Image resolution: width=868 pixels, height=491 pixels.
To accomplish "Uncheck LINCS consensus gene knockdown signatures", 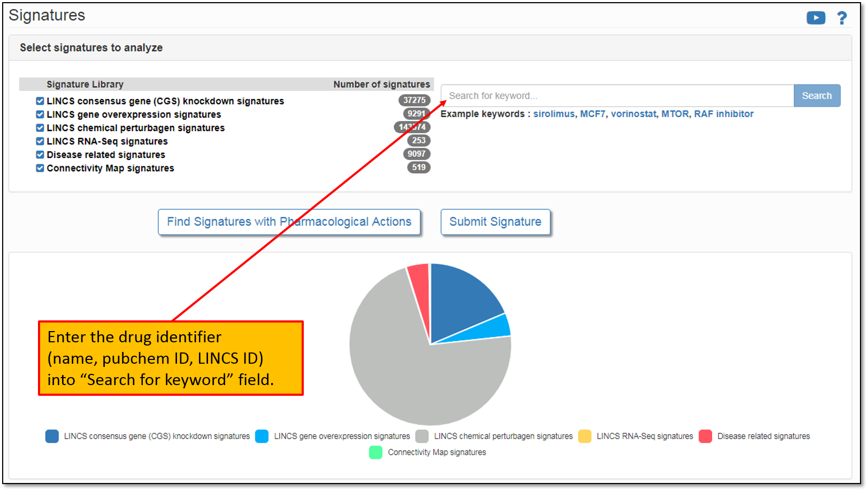I will [x=40, y=101].
